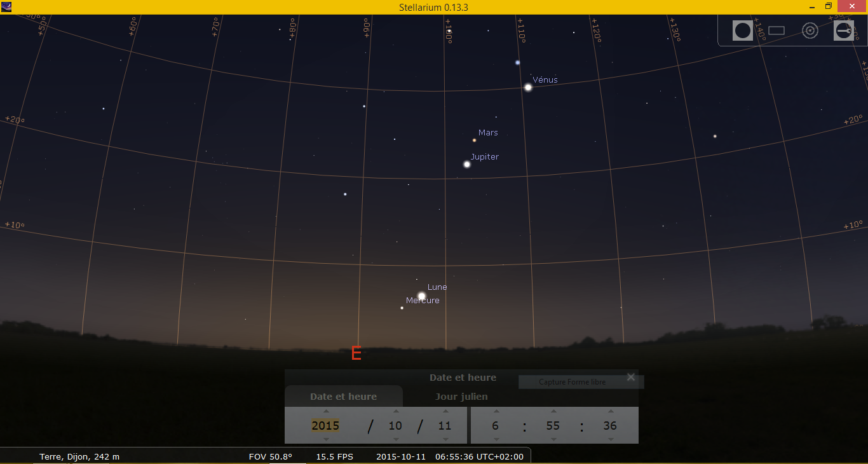
Task: Select planet Mars above Jupiter
Action: [x=474, y=140]
